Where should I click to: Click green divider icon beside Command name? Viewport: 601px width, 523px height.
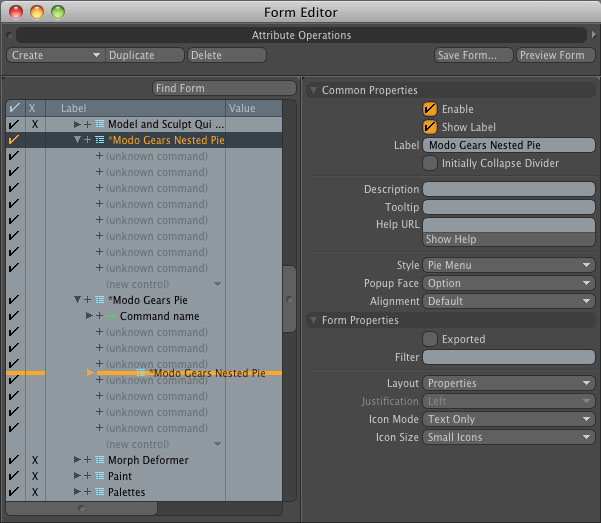coord(112,316)
